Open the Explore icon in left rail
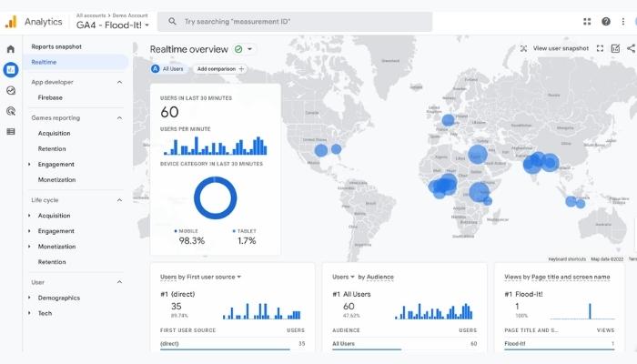Viewport: 637px width, 364px height. pos(11,90)
